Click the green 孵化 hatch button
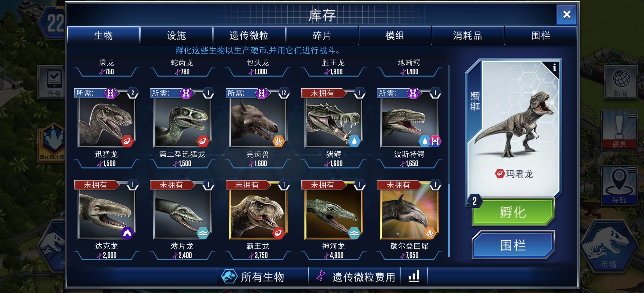This screenshot has height=293, width=644. click(x=513, y=212)
